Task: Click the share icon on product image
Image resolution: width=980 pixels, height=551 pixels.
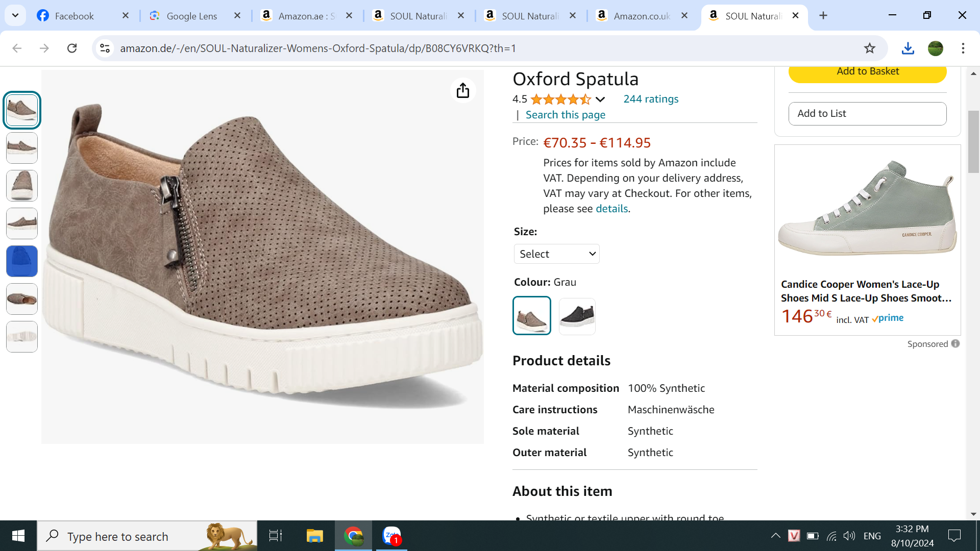Action: click(x=462, y=91)
